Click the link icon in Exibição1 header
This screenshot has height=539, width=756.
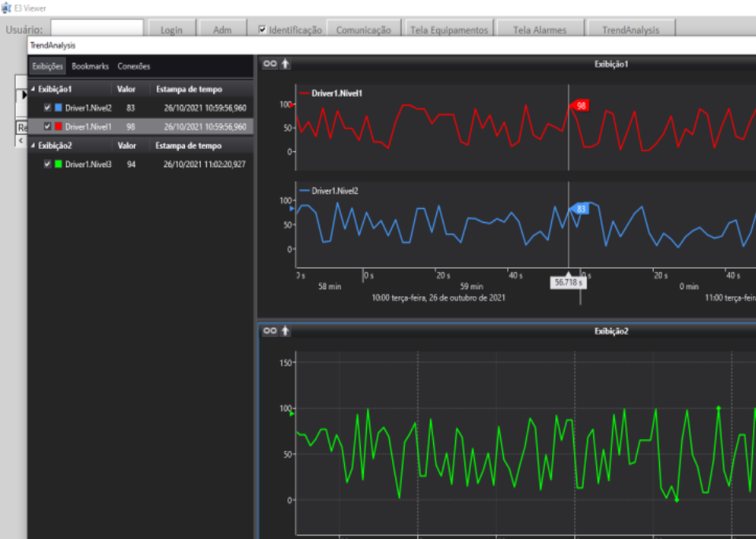click(x=270, y=63)
